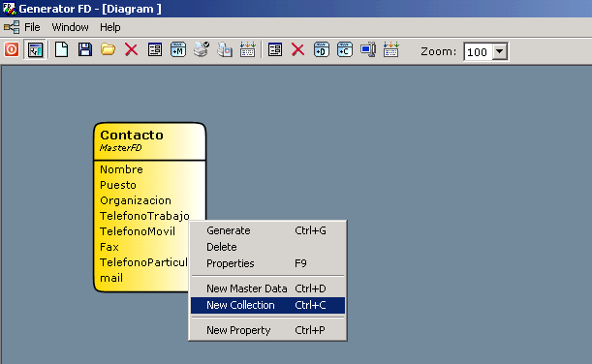This screenshot has width=592, height=364.
Task: Click the +M new master icon
Action: pyautogui.click(x=178, y=49)
